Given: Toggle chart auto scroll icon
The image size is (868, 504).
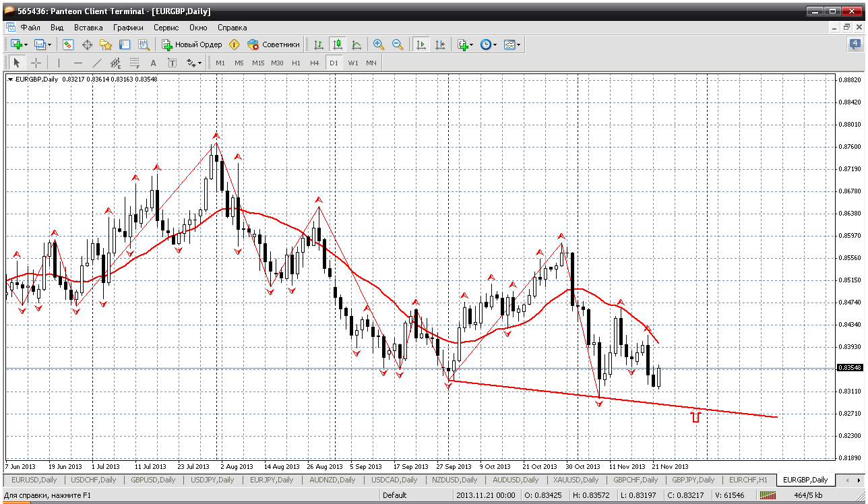Looking at the screenshot, I should click(421, 44).
